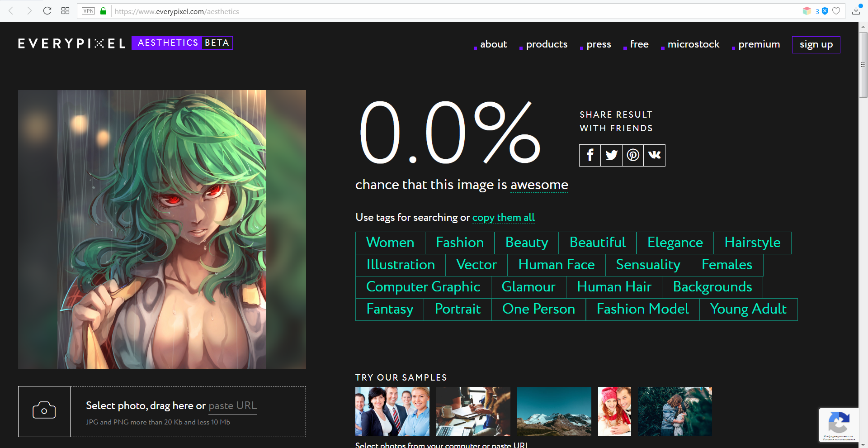868x448 pixels.
Task: Select the Females tag
Action: click(727, 265)
